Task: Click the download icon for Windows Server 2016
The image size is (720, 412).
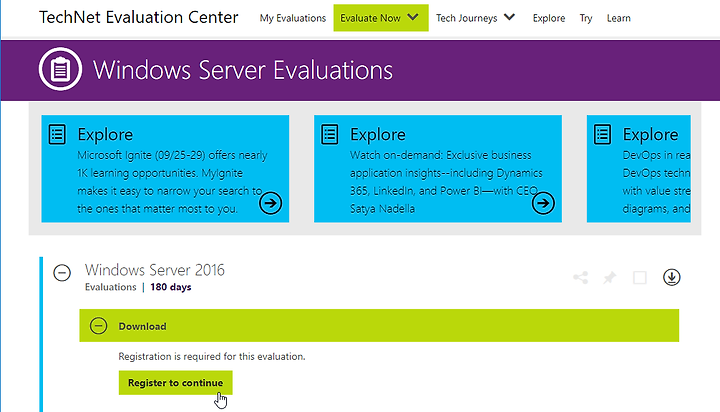Action: click(x=671, y=277)
